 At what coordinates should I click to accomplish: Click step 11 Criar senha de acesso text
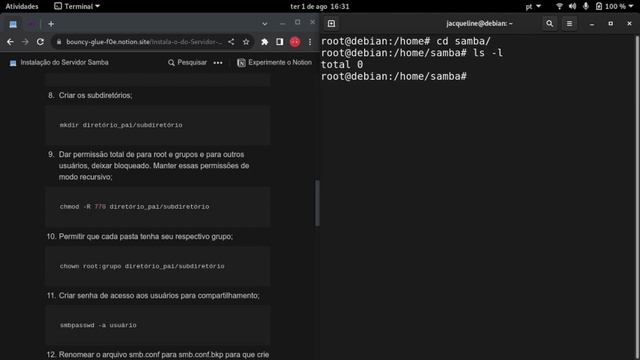[159, 296]
